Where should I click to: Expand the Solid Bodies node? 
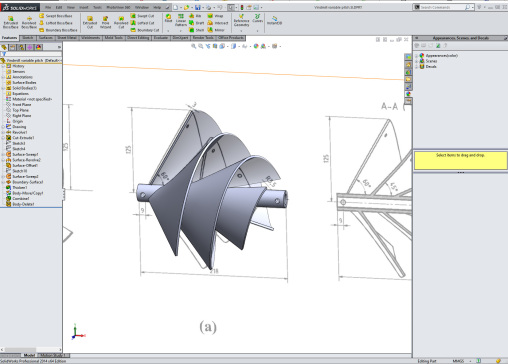(x=3, y=88)
